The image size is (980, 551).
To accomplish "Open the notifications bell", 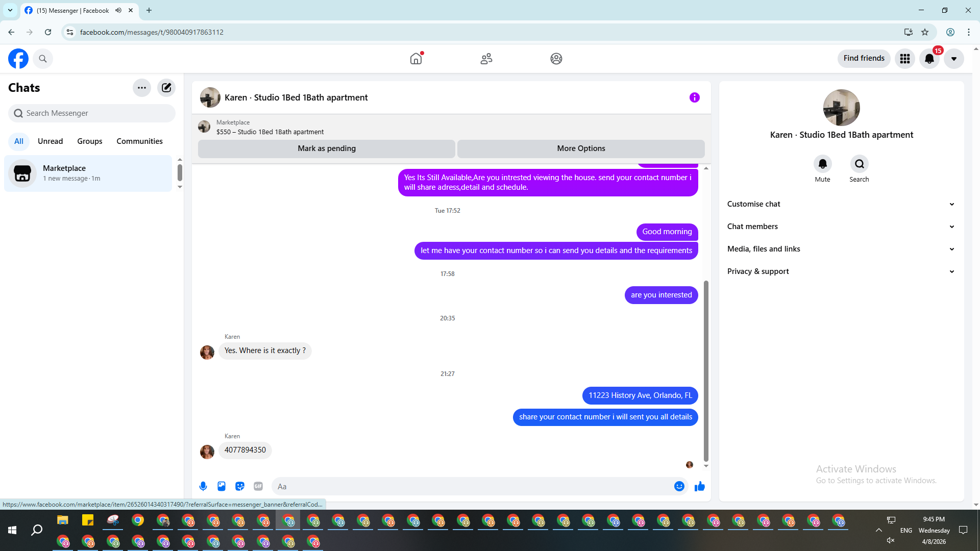I will tap(929, 59).
